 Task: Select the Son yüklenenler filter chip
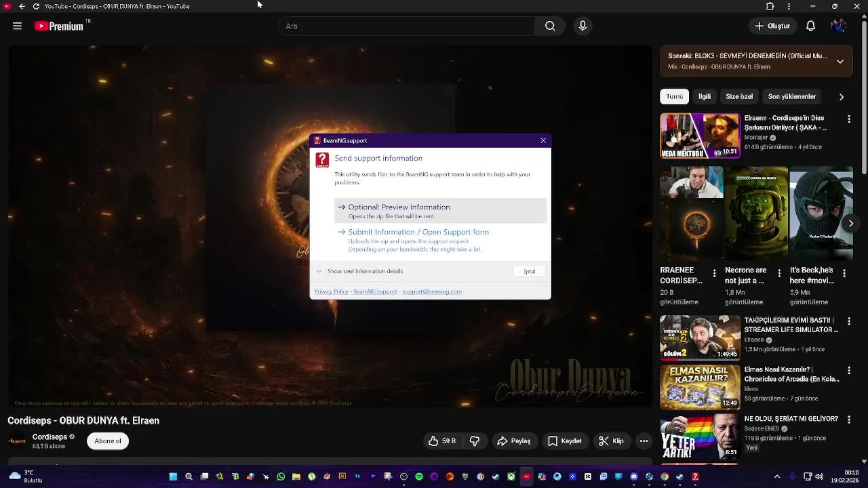(x=791, y=96)
